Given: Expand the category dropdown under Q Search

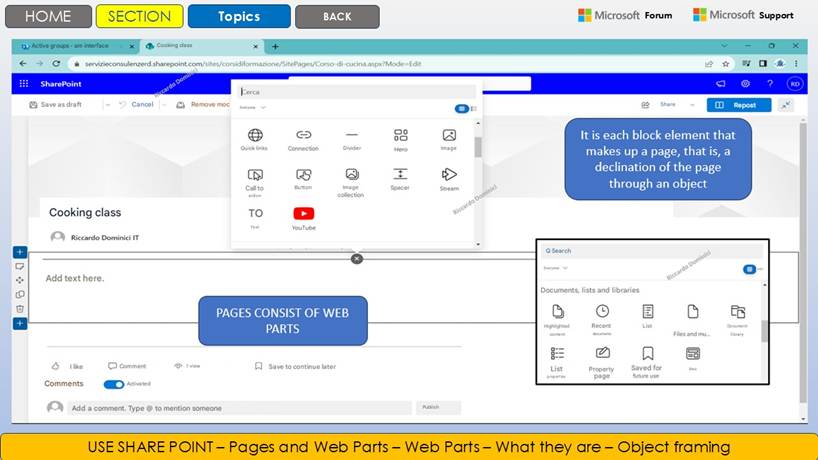Looking at the screenshot, I should coord(555,268).
